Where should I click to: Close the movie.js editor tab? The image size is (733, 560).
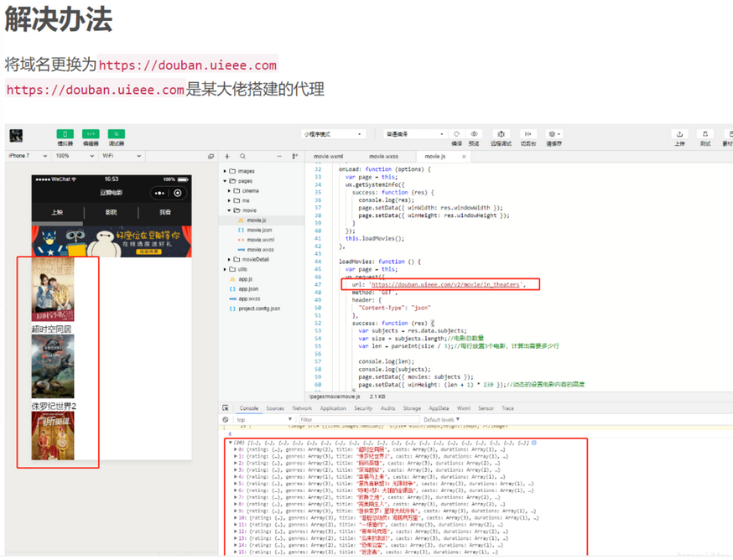click(464, 157)
